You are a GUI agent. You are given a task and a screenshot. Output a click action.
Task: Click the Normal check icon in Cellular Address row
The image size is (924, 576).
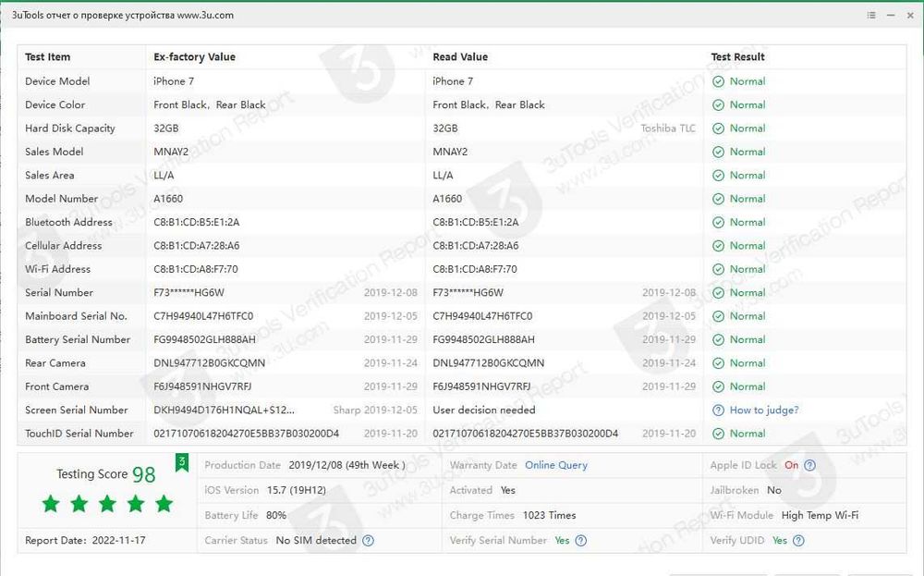coord(718,246)
